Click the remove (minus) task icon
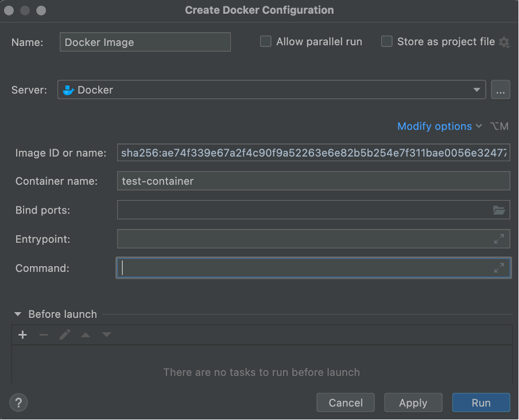 click(x=44, y=335)
